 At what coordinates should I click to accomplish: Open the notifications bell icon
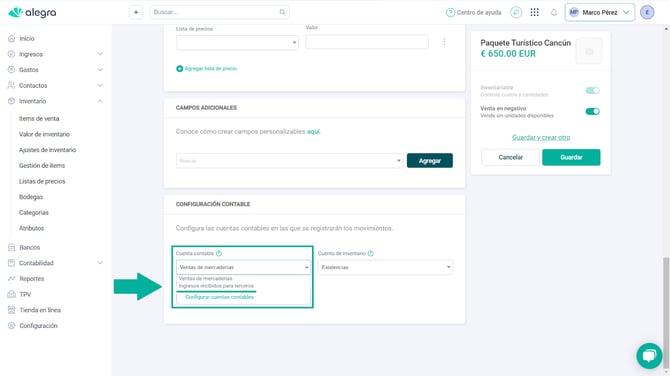(554, 12)
